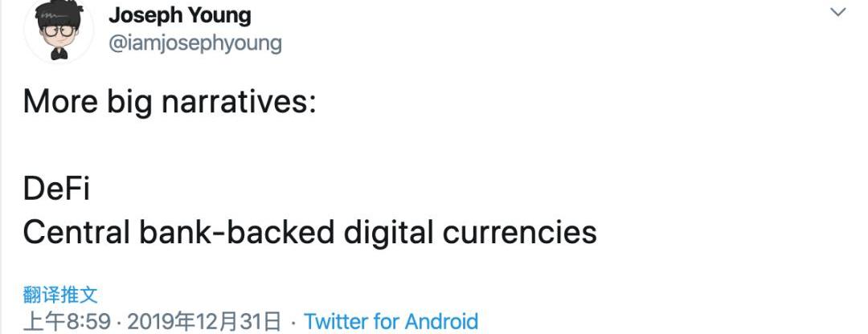Open the 上午8:59 timestamp link

(67, 322)
